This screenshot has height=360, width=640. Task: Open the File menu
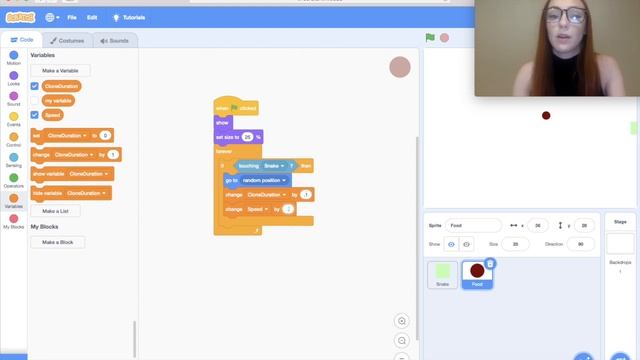pyautogui.click(x=72, y=18)
